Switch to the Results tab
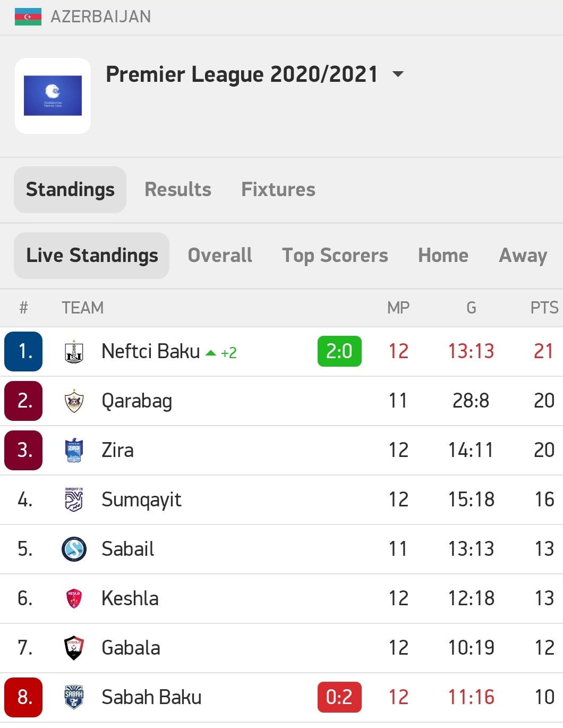The height and width of the screenshot is (728, 563). 178,190
